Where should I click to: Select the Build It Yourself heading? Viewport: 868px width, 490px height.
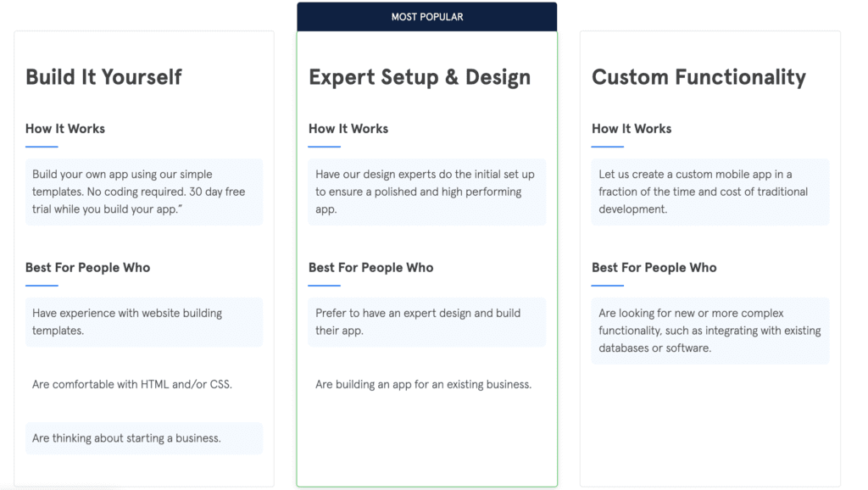(103, 77)
